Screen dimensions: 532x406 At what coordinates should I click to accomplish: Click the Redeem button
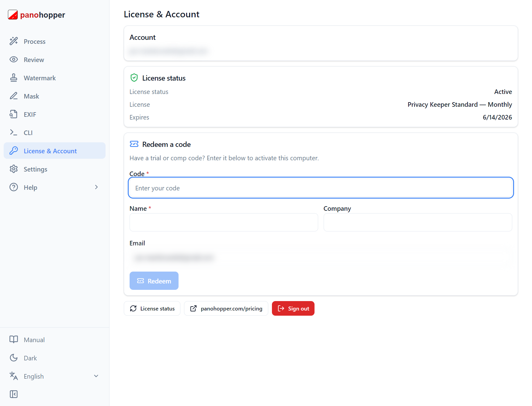[x=154, y=281]
